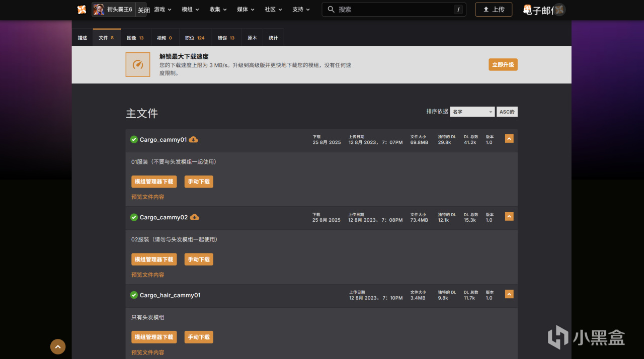Open the 统计 tab

(273, 38)
